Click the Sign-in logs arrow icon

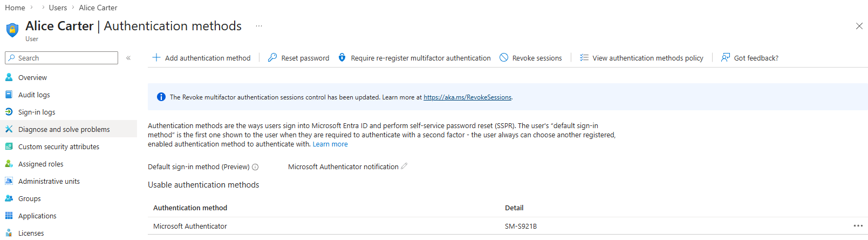9,112
